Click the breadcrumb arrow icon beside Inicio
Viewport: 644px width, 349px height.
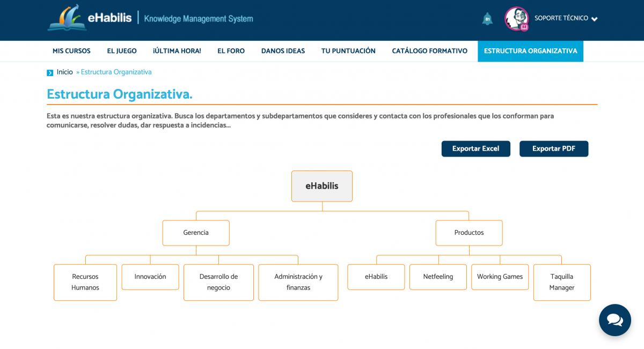(50, 72)
